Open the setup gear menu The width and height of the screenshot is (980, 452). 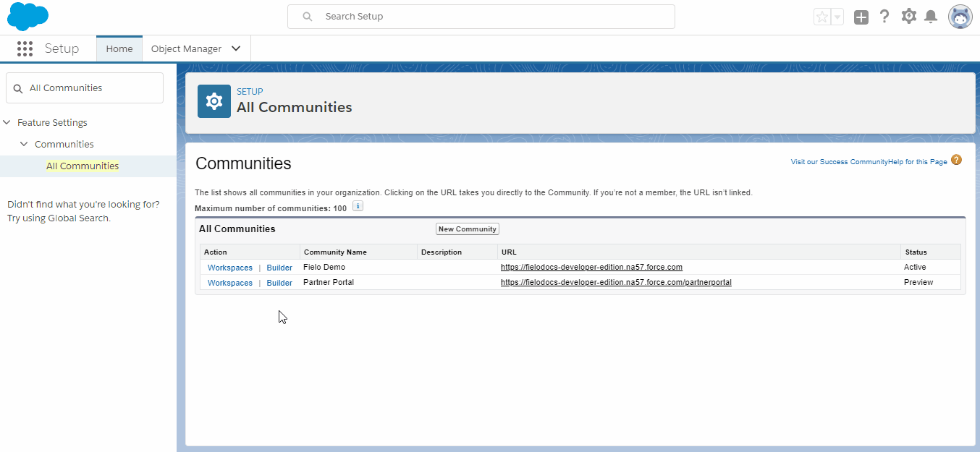click(909, 16)
